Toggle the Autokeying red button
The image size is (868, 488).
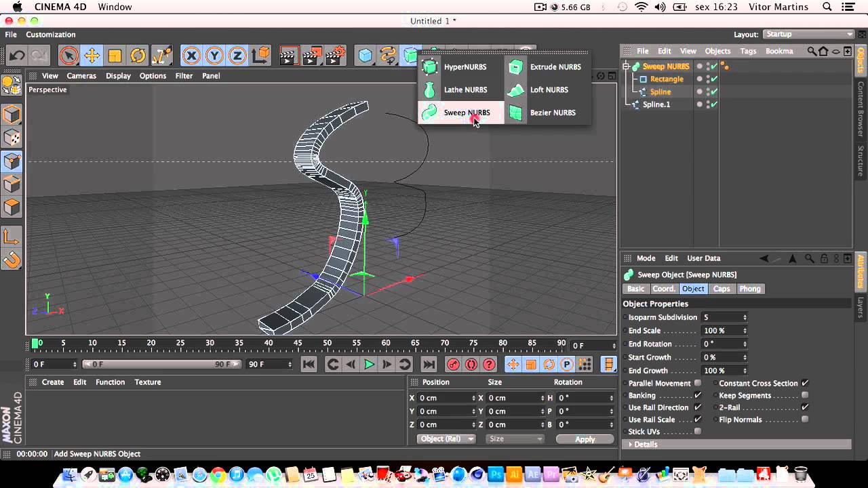(471, 365)
